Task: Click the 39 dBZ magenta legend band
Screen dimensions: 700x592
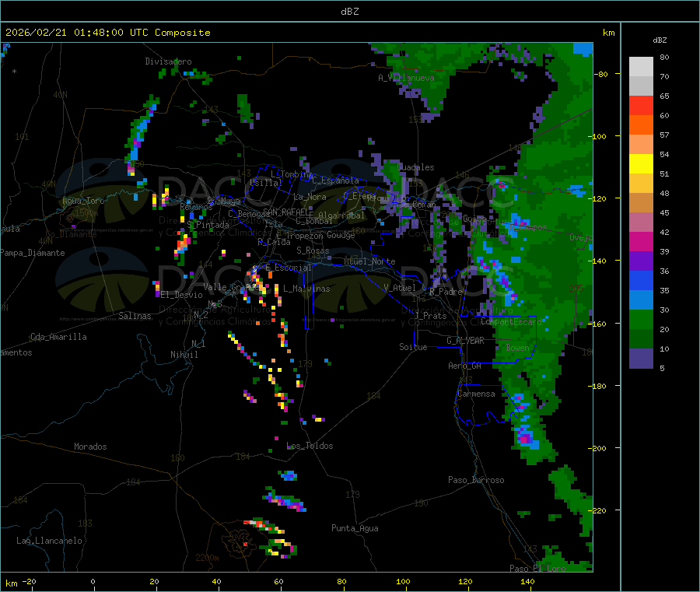Action: [x=641, y=241]
